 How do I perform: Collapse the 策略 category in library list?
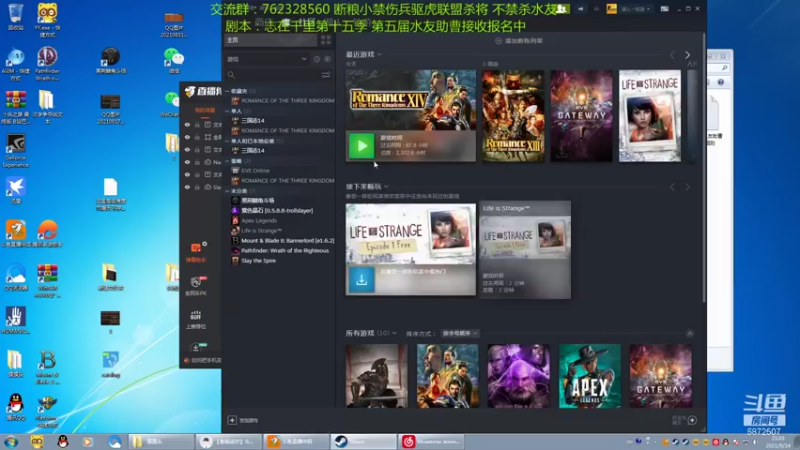228,161
